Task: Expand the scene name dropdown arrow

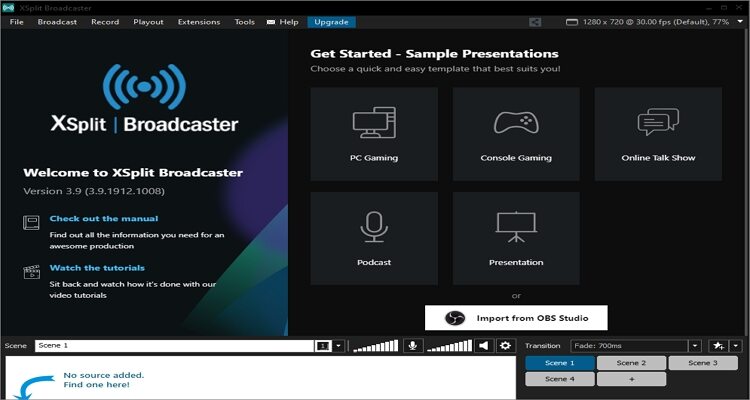Action: tap(339, 345)
